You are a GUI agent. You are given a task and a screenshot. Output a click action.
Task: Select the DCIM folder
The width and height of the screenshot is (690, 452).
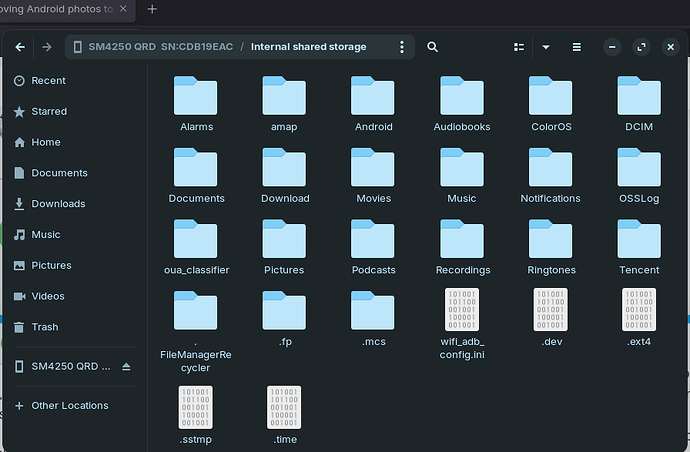639,104
